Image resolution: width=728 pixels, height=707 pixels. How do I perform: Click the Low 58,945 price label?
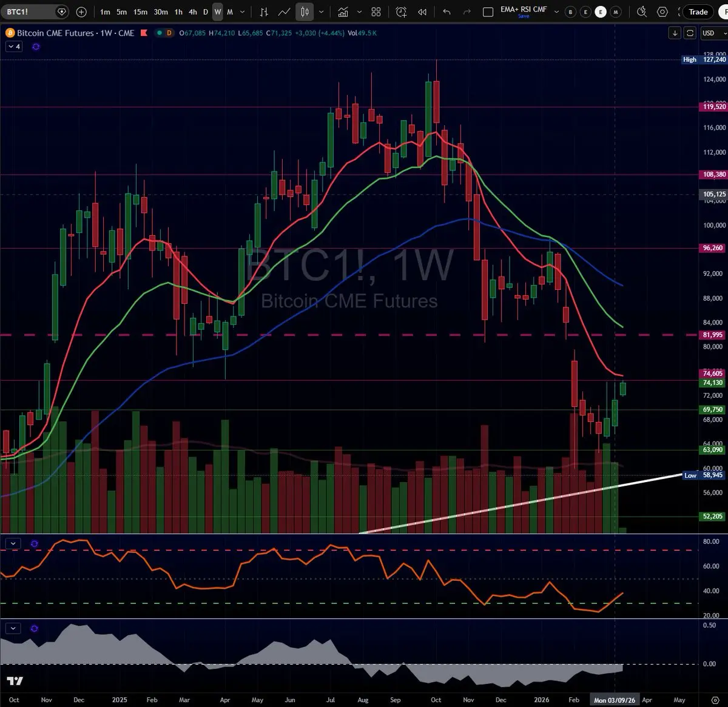704,475
